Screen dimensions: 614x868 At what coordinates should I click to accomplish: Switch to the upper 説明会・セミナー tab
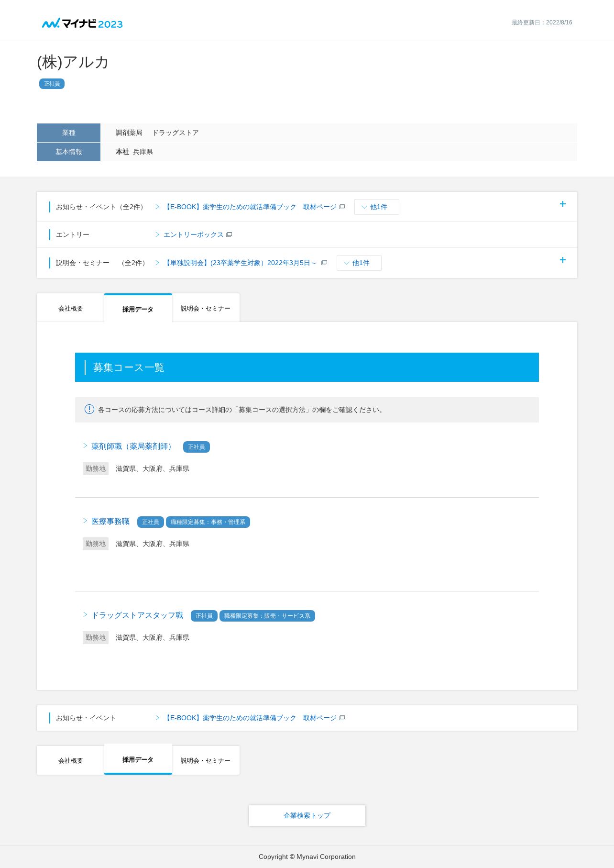point(206,308)
